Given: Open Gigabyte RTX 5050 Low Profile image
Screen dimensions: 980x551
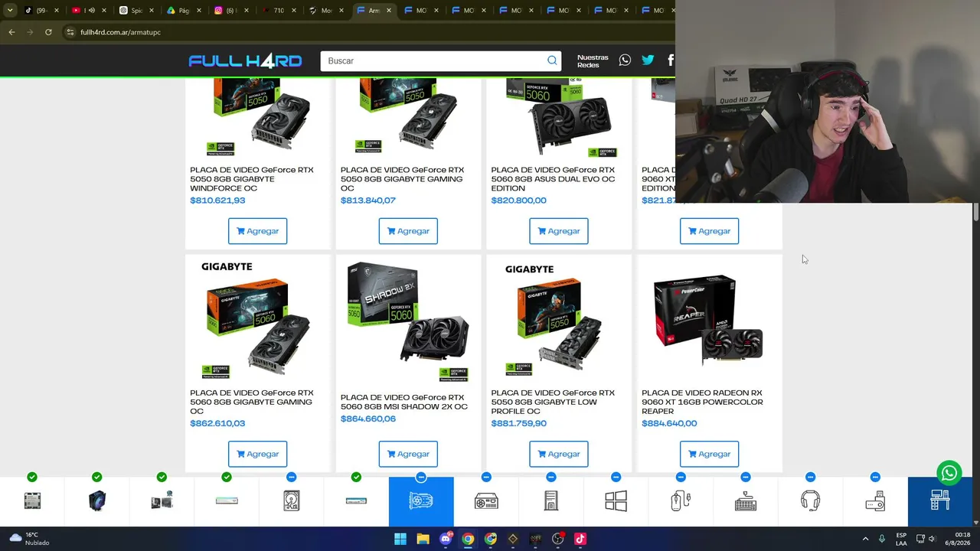Looking at the screenshot, I should tap(559, 320).
